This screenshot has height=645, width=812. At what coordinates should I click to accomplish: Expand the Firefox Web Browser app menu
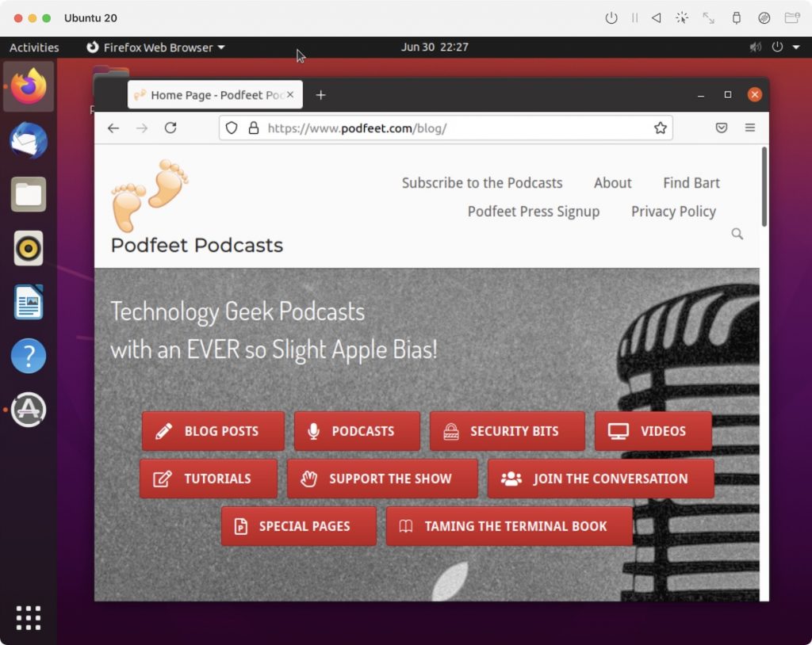155,48
